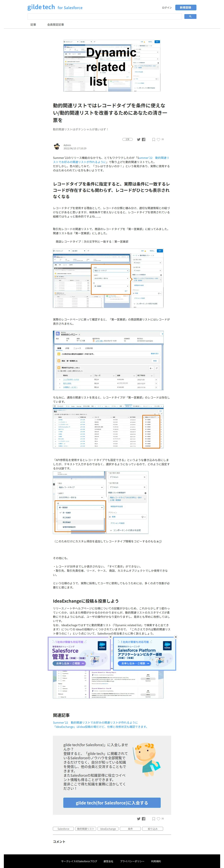Close the left Salesforce 管理 ad banner
The width and height of the screenshot is (224, 868).
click(x=110, y=637)
